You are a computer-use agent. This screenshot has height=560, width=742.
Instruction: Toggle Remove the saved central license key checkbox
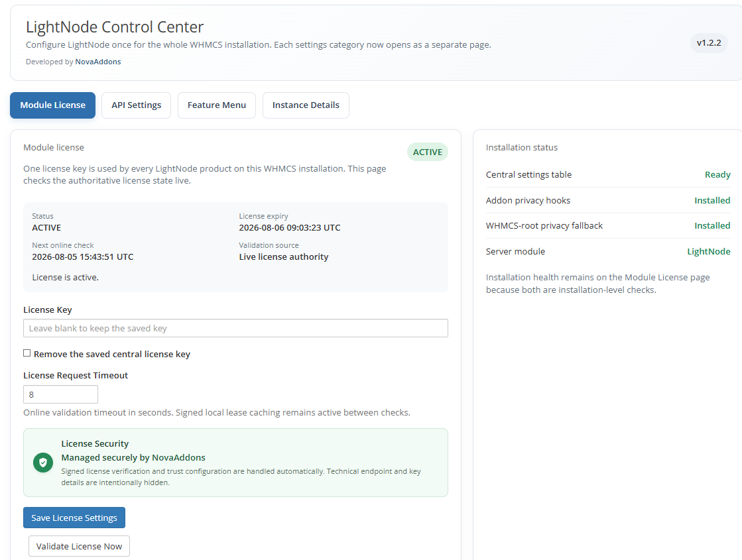point(27,353)
